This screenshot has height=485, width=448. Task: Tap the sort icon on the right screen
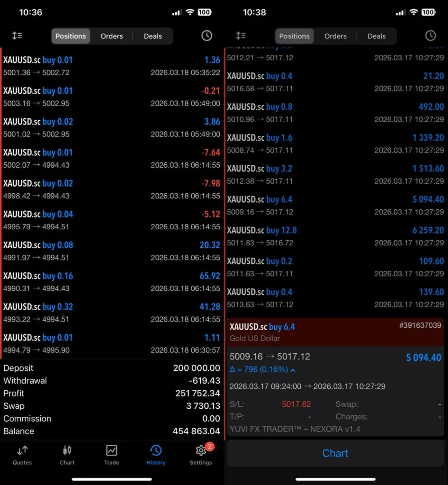[241, 36]
